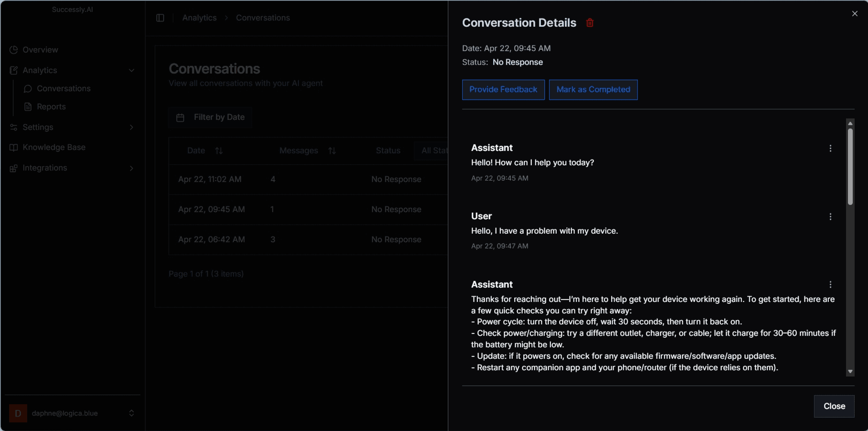Screen dimensions: 868x431
Task: Click the Status column header
Action: 388,151
